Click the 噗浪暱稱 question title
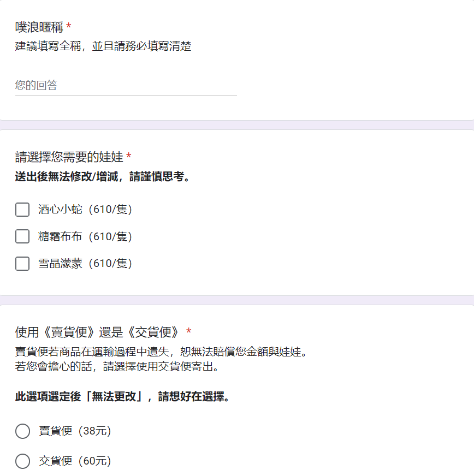The width and height of the screenshot is (474, 476). (39, 27)
